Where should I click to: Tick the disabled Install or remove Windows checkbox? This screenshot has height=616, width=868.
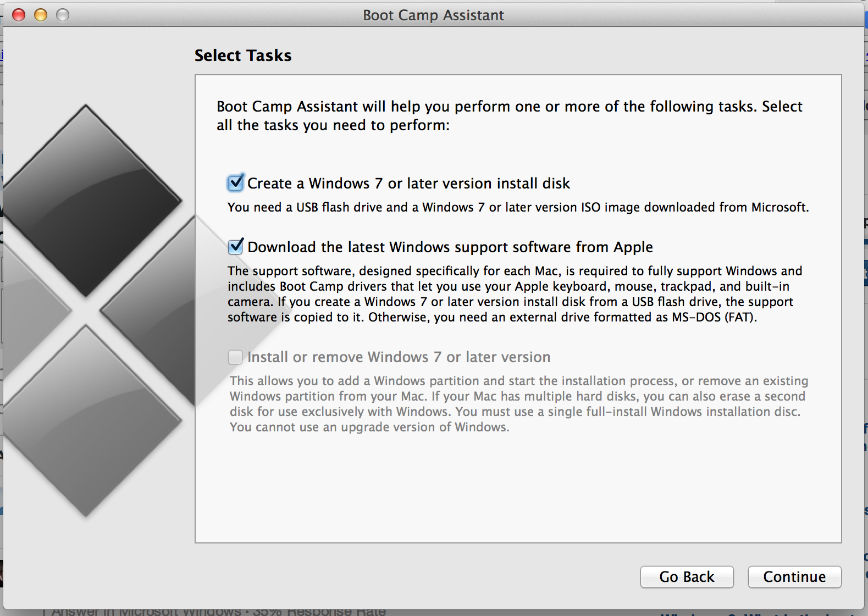(x=235, y=357)
